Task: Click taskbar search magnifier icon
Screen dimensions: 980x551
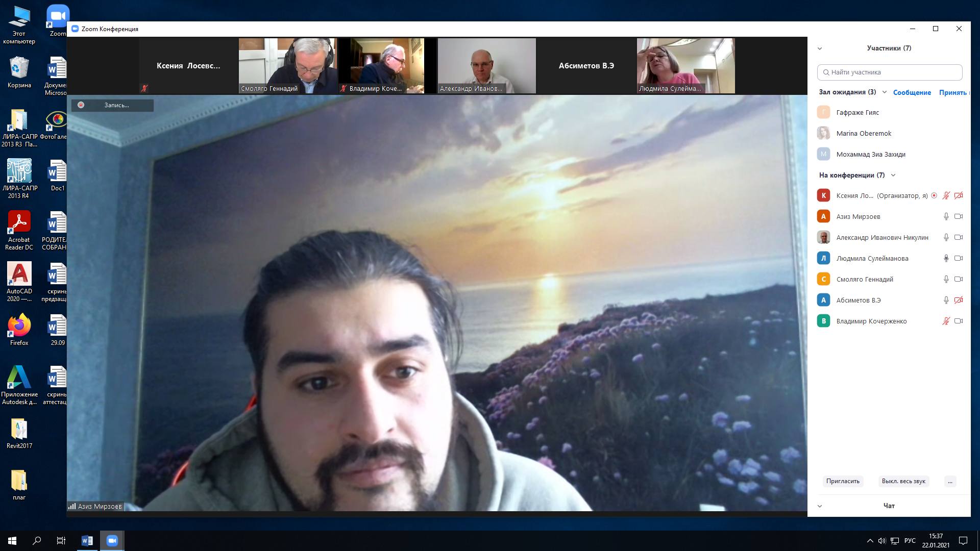Action: click(x=37, y=541)
